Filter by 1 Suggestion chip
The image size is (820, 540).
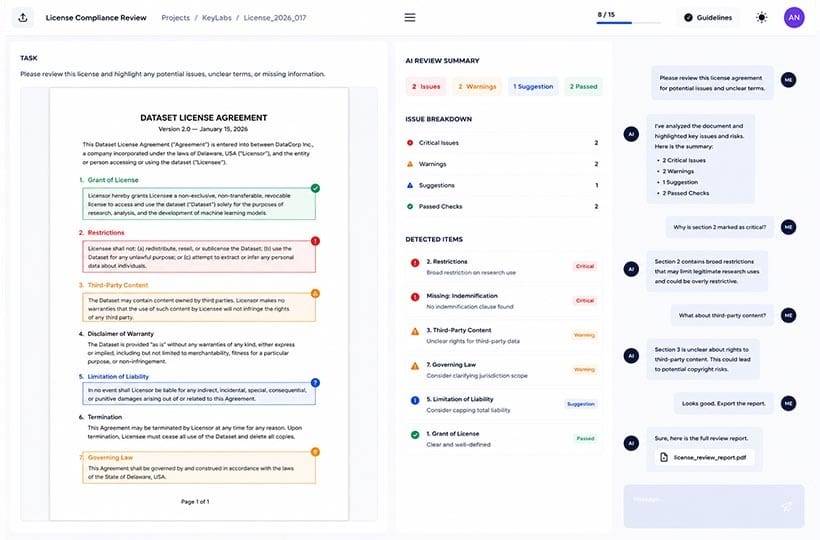tap(533, 87)
